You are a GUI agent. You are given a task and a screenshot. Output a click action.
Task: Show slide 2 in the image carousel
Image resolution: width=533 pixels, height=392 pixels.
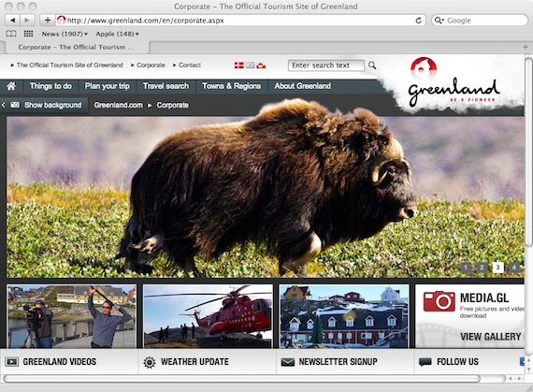coord(482,268)
